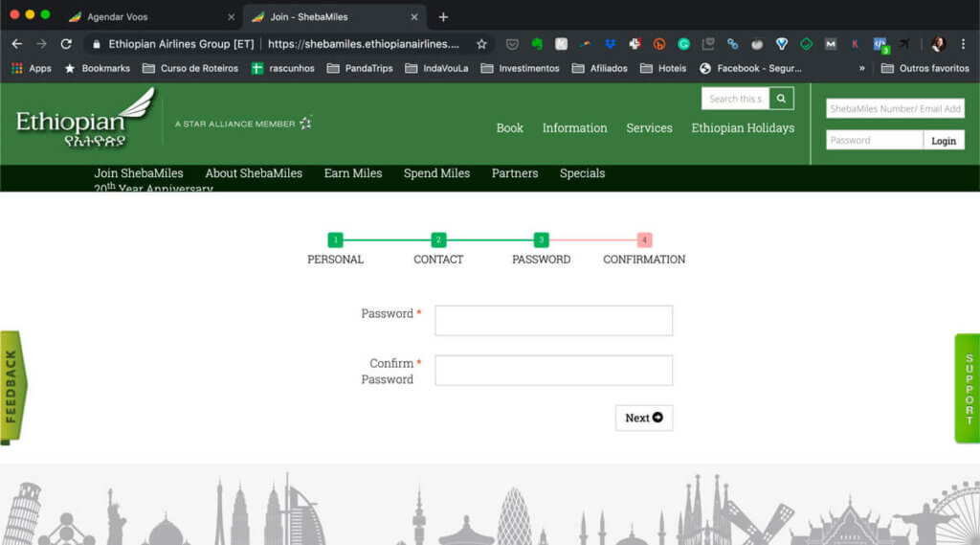Select the Confirmation step 4 marker
This screenshot has width=980, height=545.
pyautogui.click(x=644, y=240)
